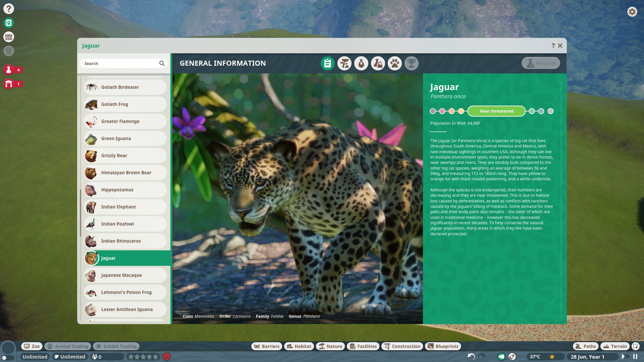
Task: Click the unhappy red face status icon
Action: pos(167,357)
